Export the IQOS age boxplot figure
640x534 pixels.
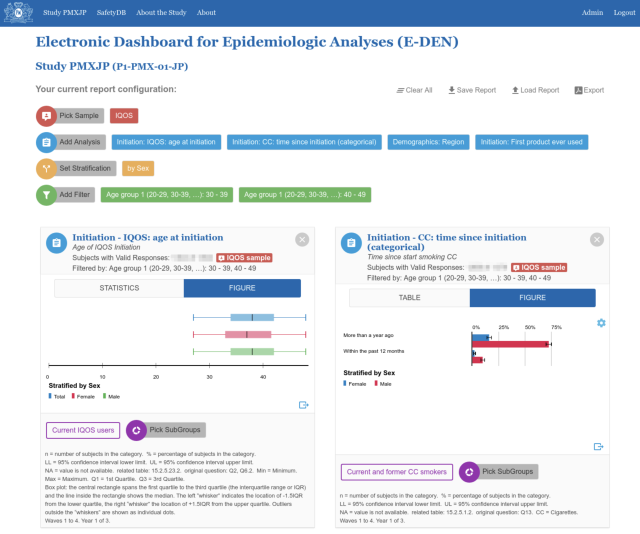(x=303, y=405)
